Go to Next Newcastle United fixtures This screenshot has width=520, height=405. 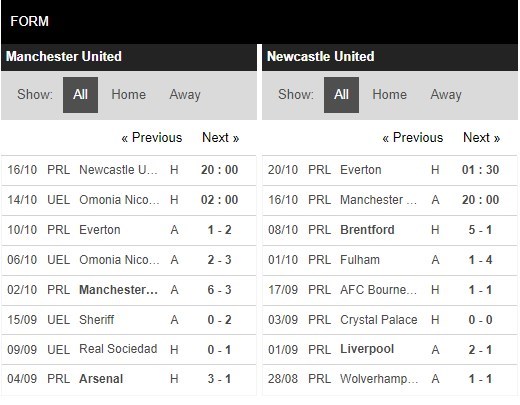(x=482, y=137)
